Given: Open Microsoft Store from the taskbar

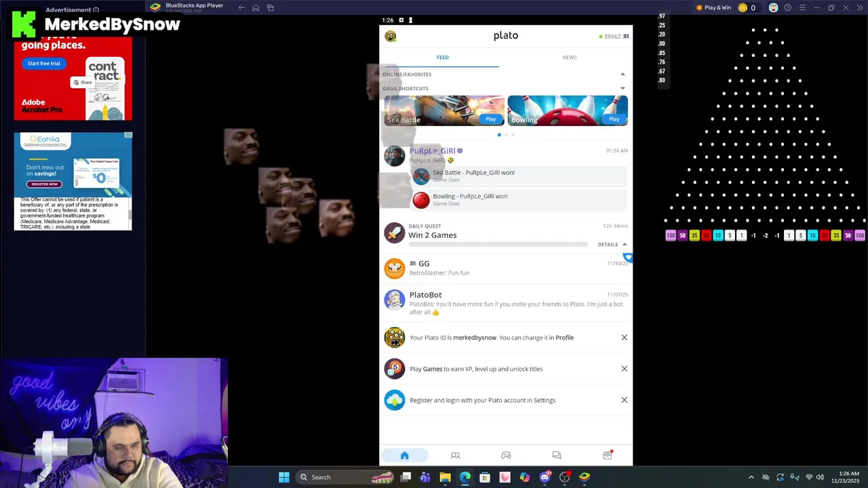Looking at the screenshot, I should coord(485,477).
